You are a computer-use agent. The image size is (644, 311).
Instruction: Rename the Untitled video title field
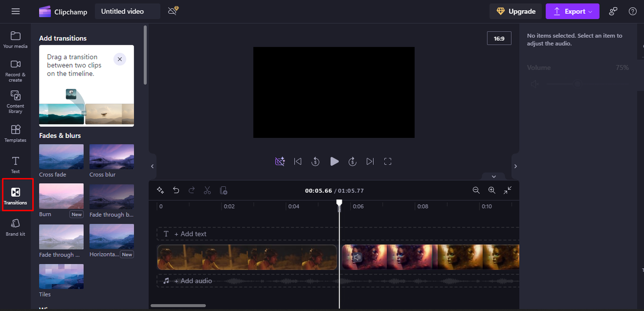[x=128, y=11]
